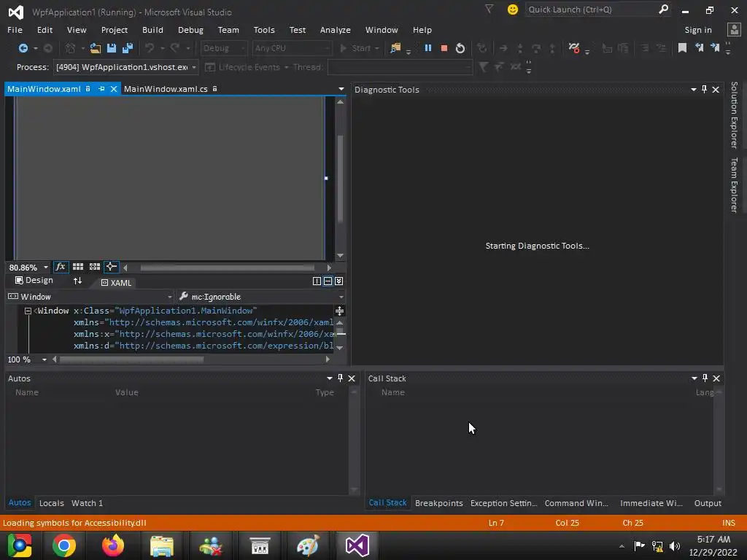This screenshot has width=747, height=560.
Task: Go to the next bookmark
Action: coord(715,48)
